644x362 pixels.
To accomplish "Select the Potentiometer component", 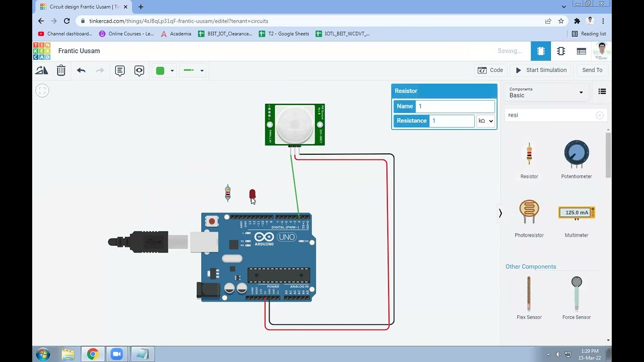I will pos(576,160).
